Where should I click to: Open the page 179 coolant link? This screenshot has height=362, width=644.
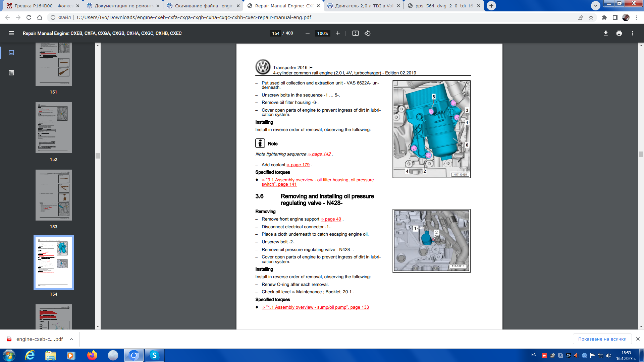300,165
